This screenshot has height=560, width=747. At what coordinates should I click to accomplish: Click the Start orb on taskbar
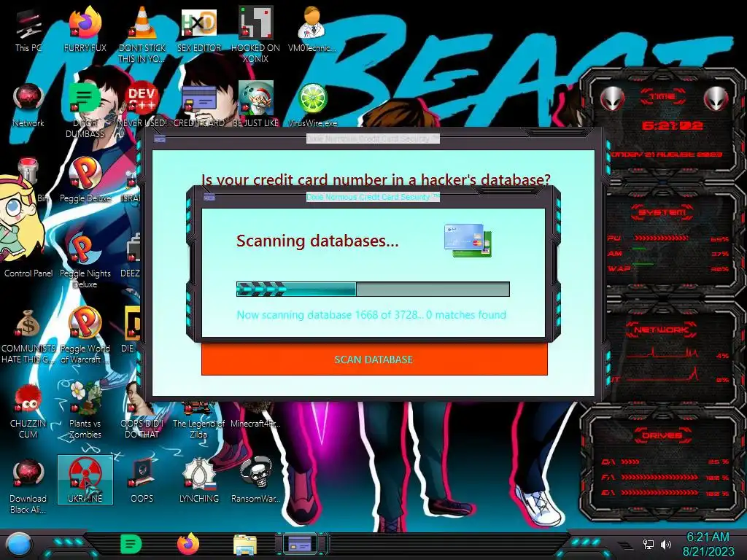point(19,545)
